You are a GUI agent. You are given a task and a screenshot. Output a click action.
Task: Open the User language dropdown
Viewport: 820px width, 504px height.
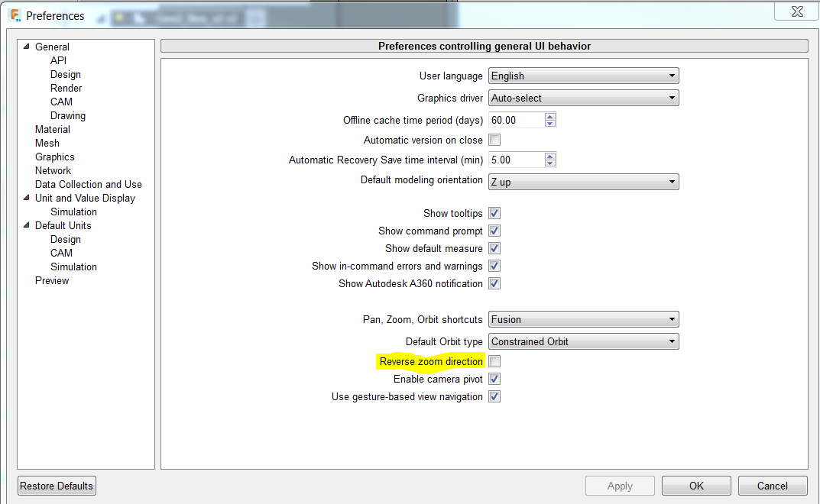[671, 76]
